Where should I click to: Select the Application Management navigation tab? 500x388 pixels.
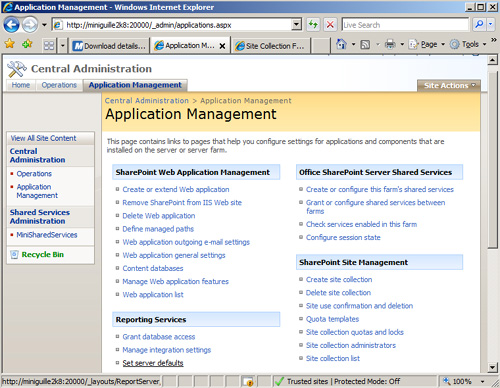pos(135,85)
